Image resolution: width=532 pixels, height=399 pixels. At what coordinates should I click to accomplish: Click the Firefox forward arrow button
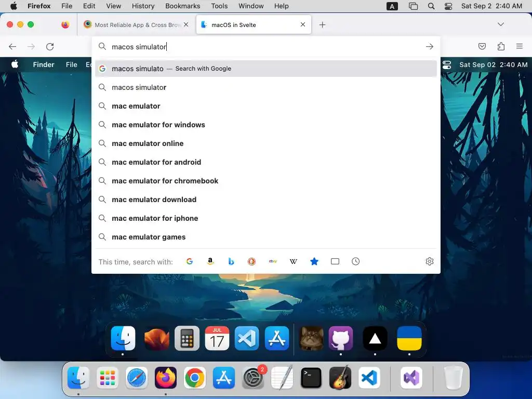31,46
